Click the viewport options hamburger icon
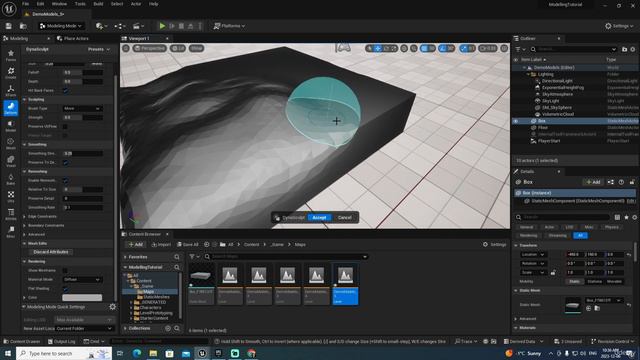This screenshot has height=360, width=640. click(x=126, y=48)
